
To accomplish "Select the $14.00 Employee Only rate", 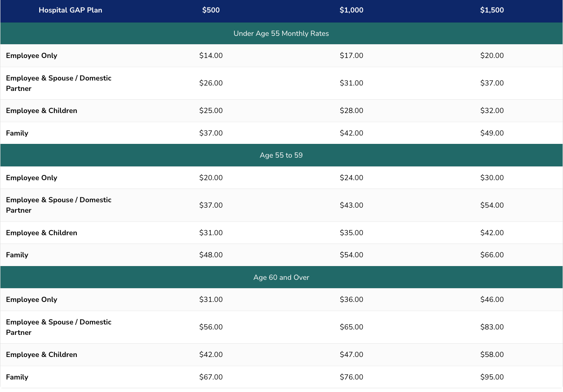I will (211, 55).
